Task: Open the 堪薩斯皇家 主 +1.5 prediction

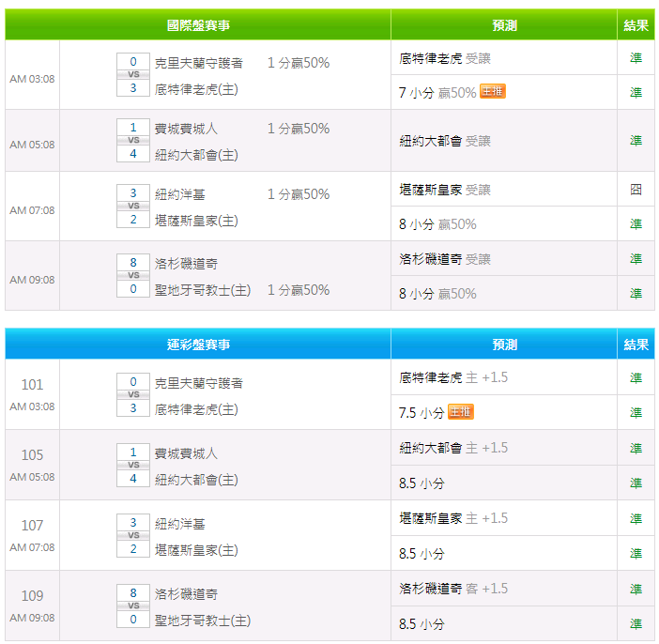Action: pos(453,518)
